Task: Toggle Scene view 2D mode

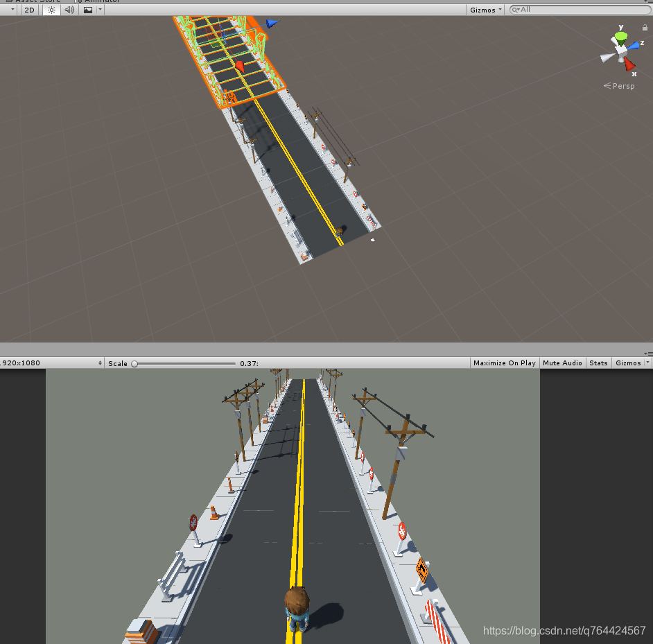Action: (29, 10)
